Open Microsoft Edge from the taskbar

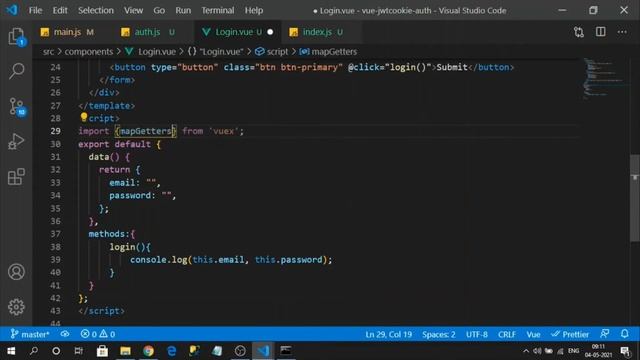[171, 351]
